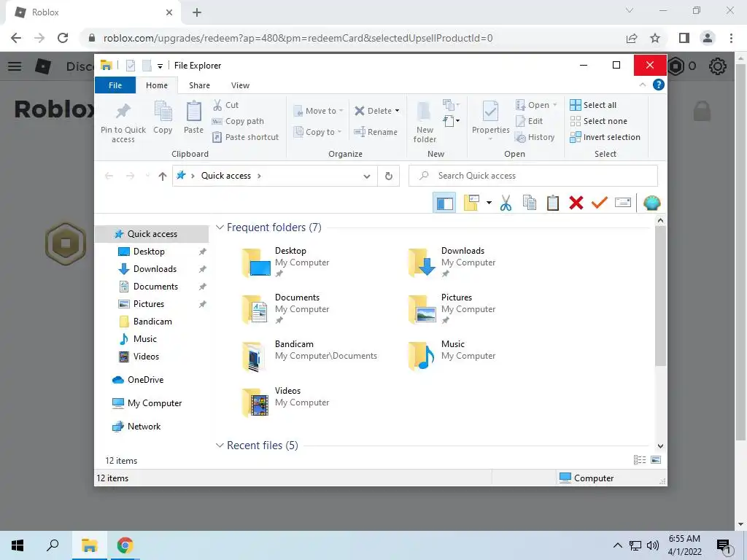Viewport: 747px width, 560px height.
Task: Click red X delete toolbar icon
Action: tap(576, 203)
